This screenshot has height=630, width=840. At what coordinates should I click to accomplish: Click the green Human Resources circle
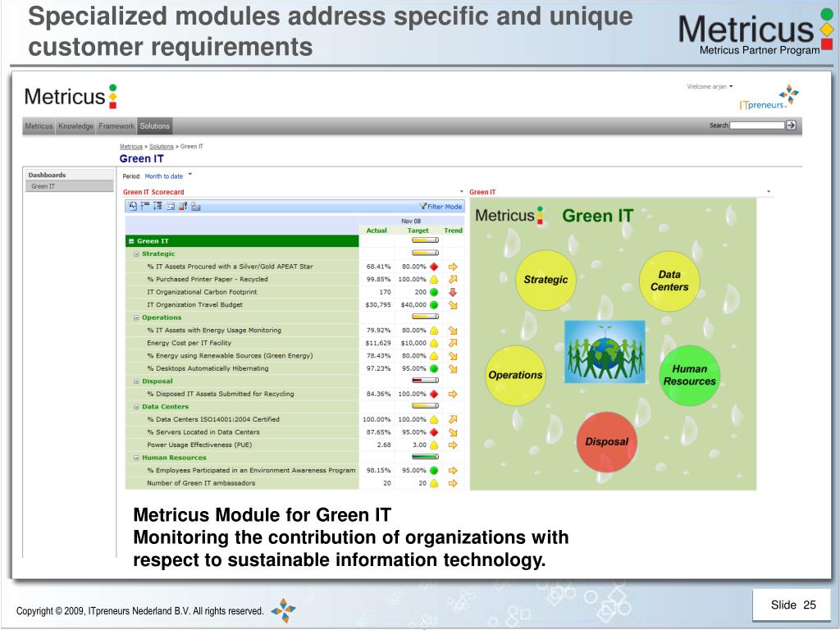[x=689, y=375]
